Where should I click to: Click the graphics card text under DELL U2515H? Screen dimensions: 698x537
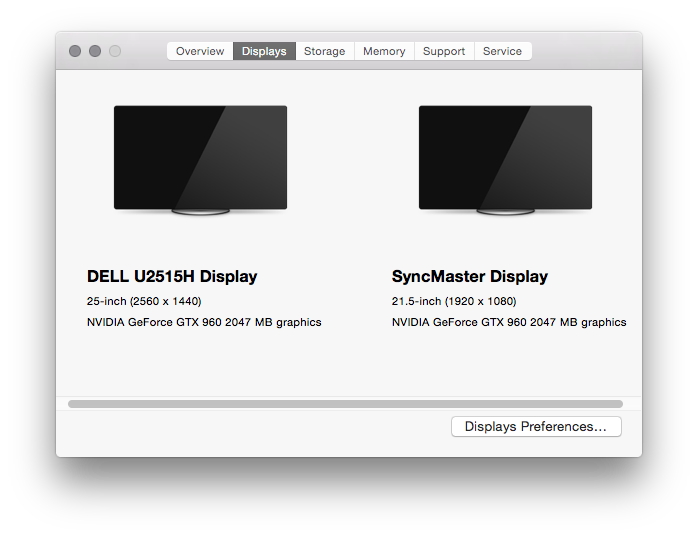(204, 322)
